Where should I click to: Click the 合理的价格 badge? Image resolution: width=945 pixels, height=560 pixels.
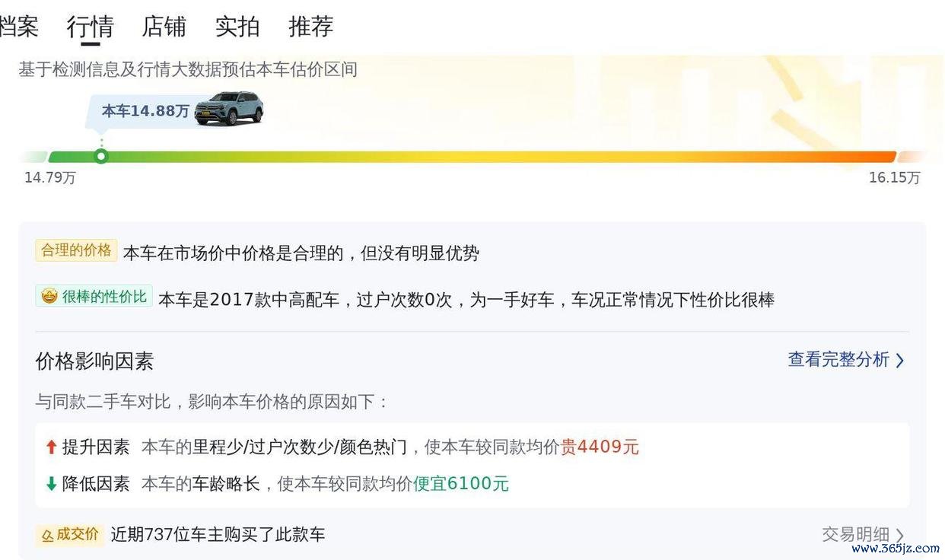coord(76,250)
